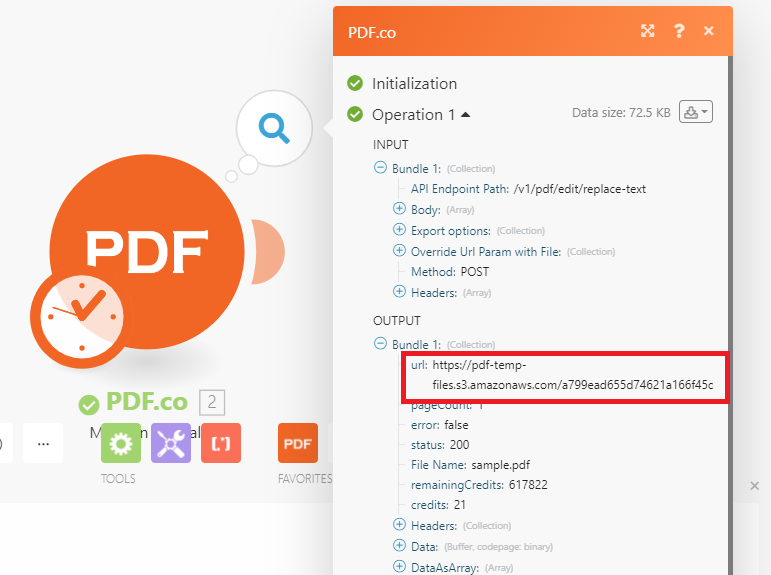The width and height of the screenshot is (771, 575).
Task: Expand input Headers array
Action: [x=399, y=292]
